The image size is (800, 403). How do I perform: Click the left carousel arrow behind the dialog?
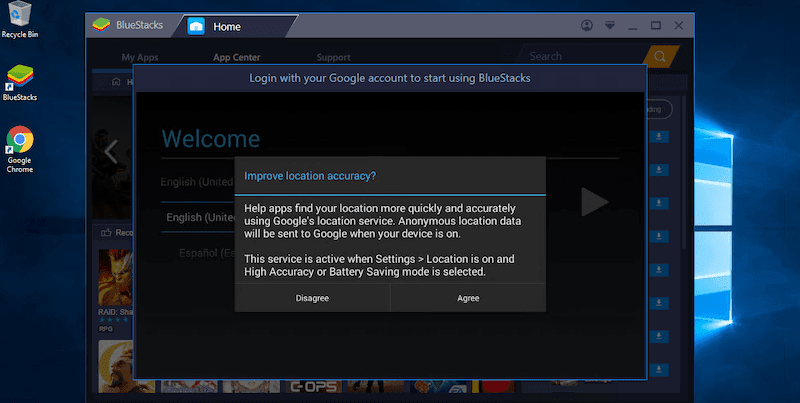click(111, 151)
